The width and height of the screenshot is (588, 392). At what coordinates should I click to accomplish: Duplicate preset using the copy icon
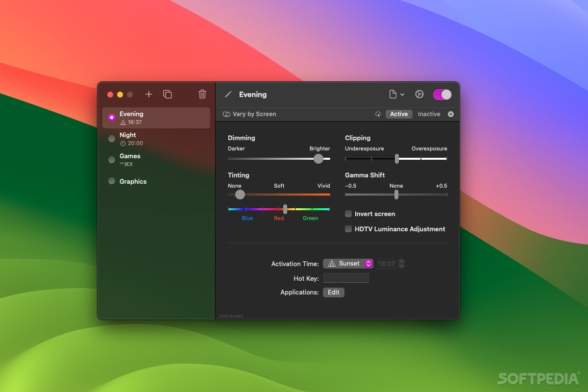[168, 94]
